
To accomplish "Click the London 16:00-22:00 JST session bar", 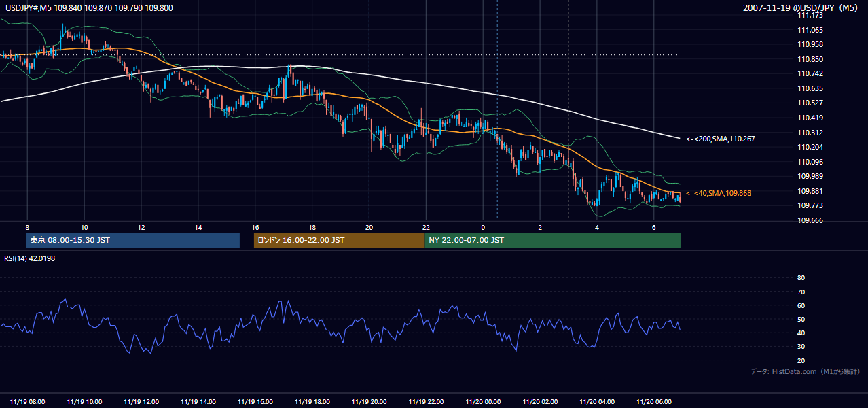I will tap(339, 240).
